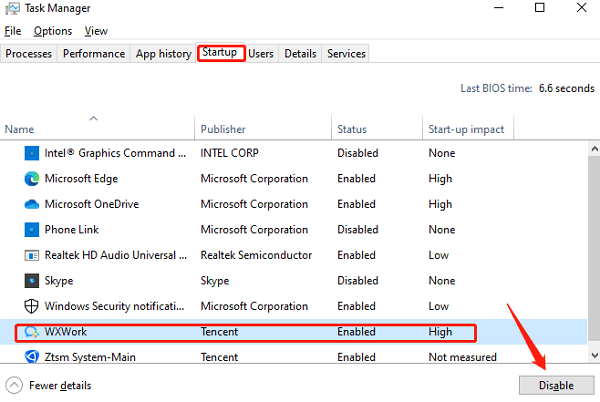Click the Ztsm System-Main icon
Viewport: 600px width, 402px height.
(30, 357)
